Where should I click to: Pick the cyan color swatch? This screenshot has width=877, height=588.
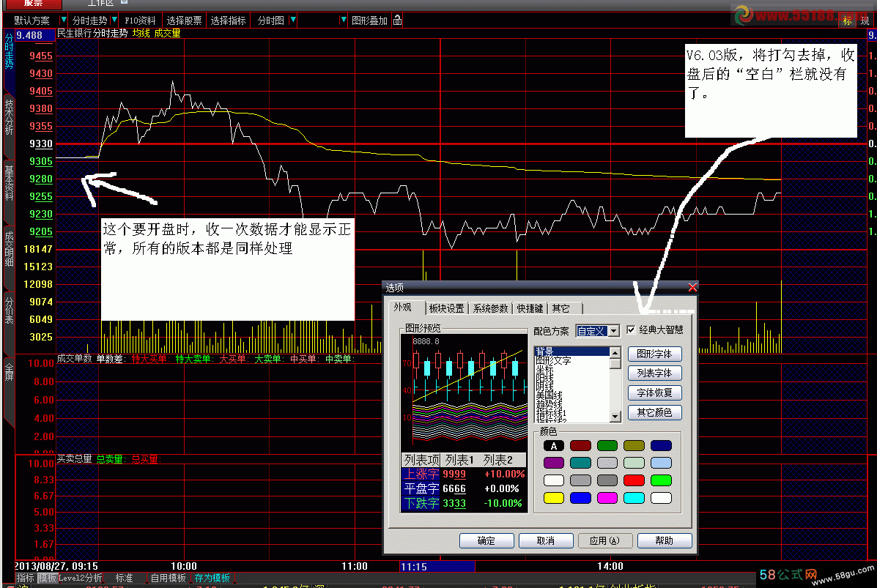pos(634,497)
